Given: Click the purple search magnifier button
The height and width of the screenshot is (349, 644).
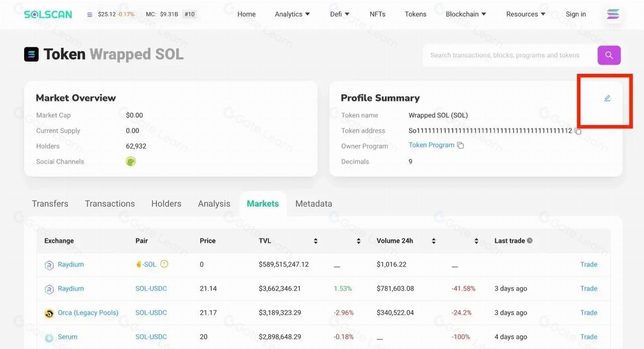Looking at the screenshot, I should (x=609, y=55).
